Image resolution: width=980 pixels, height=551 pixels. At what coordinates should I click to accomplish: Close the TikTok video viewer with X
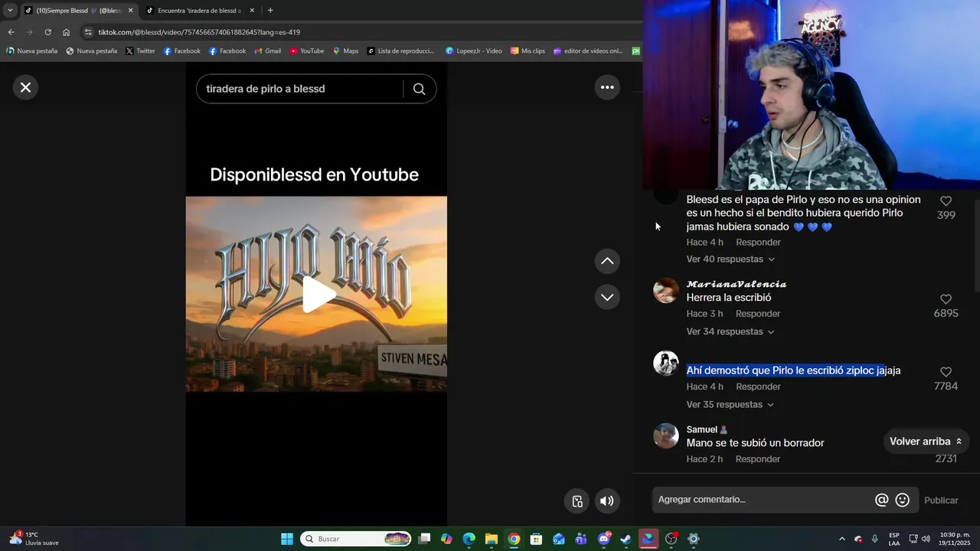(25, 87)
